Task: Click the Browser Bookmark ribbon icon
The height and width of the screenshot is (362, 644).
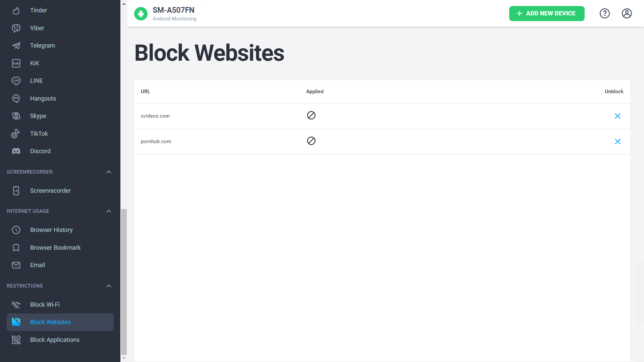Action: (x=16, y=248)
